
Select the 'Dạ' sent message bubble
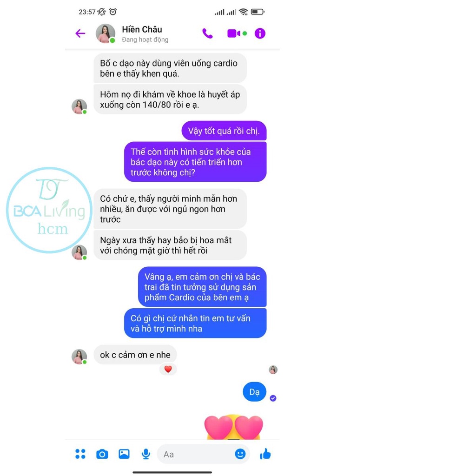[x=254, y=391]
